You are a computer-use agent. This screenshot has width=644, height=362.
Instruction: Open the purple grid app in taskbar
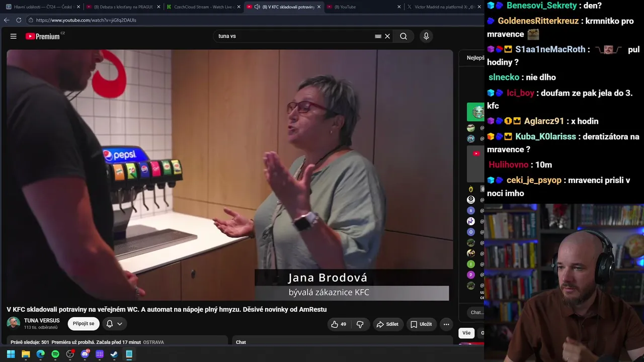coord(100,354)
